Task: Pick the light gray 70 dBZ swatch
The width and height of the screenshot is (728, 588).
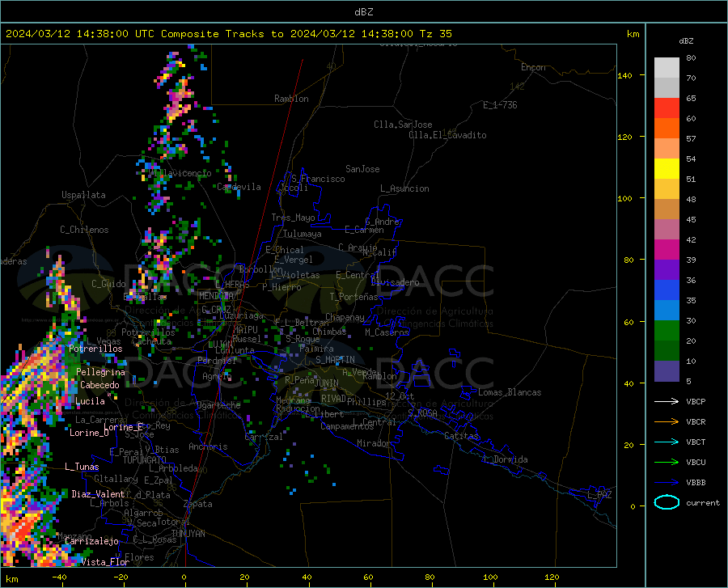Action: click(667, 68)
